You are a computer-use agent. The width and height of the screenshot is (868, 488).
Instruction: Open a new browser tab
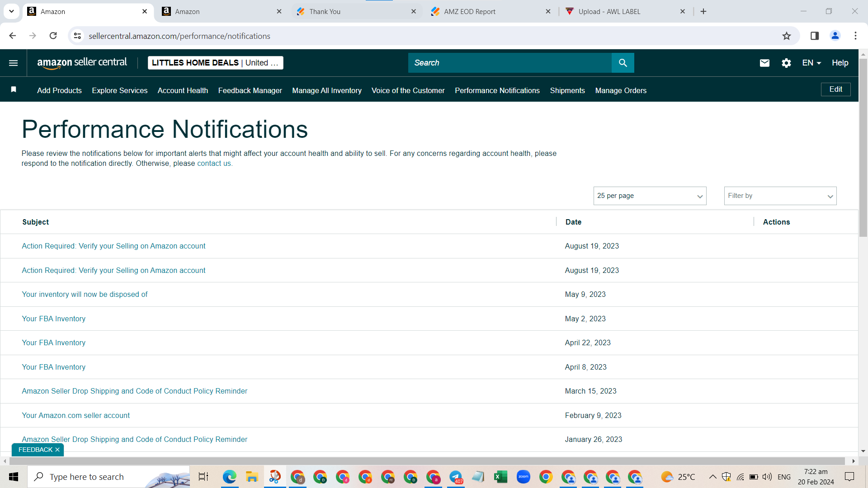703,12
